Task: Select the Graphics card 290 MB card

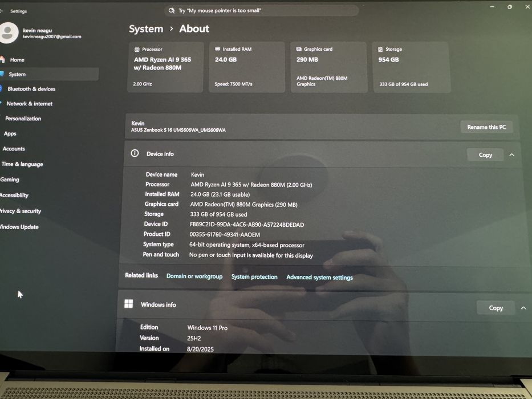Action: [329, 67]
